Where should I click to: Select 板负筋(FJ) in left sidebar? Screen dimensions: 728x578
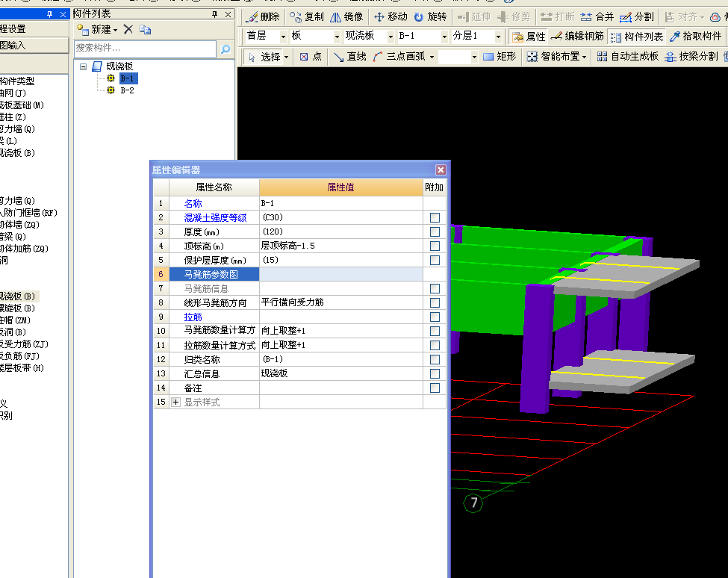pyautogui.click(x=20, y=356)
